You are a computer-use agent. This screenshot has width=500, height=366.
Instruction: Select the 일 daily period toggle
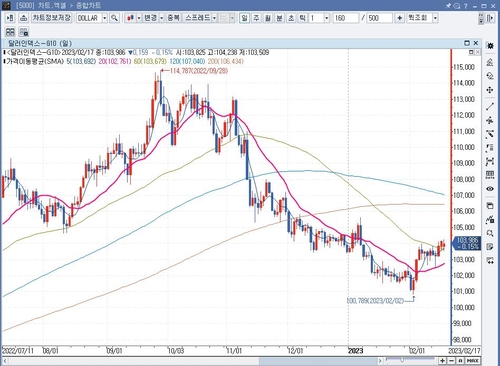click(244, 18)
